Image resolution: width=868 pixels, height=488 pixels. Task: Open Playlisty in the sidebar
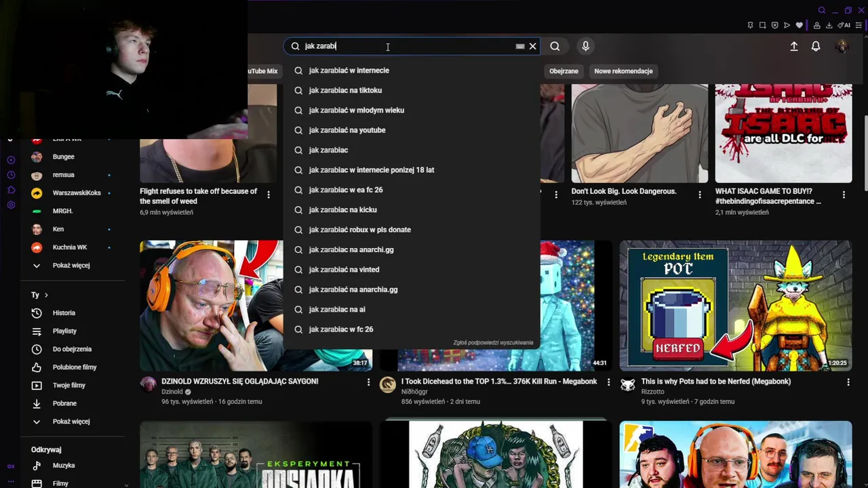point(73,331)
